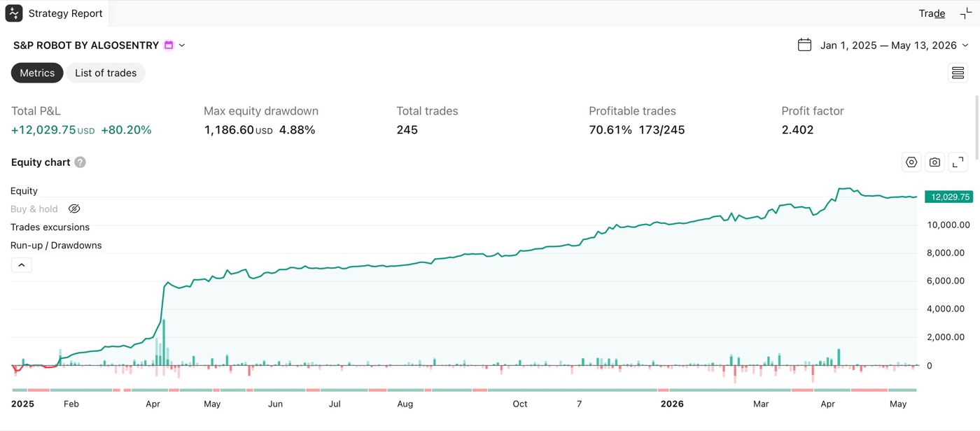Toggle Trades excursions series
The width and height of the screenshot is (980, 431).
(x=50, y=227)
